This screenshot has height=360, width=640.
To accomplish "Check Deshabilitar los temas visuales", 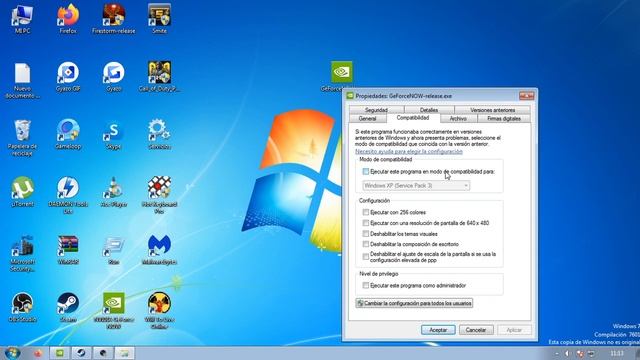I will click(366, 234).
